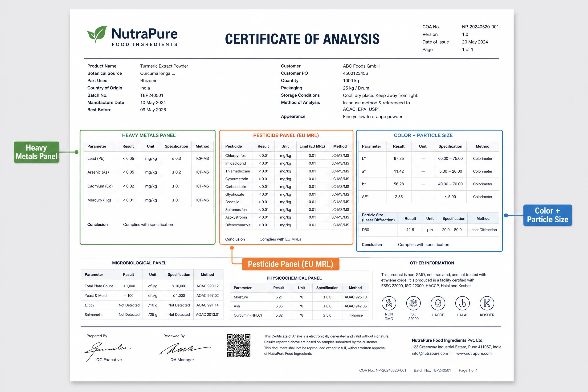The height and width of the screenshot is (392, 588).
Task: Click the HALAL certification icon
Action: [x=462, y=303]
